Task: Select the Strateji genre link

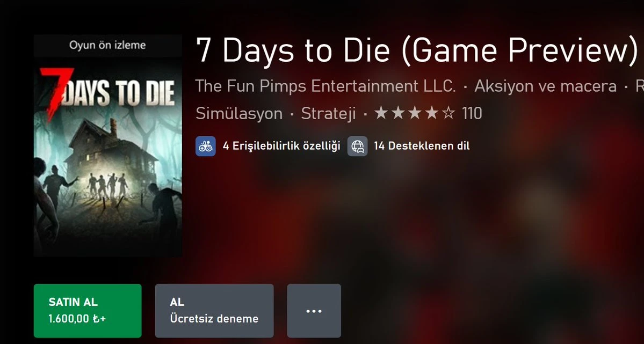Action: click(328, 114)
